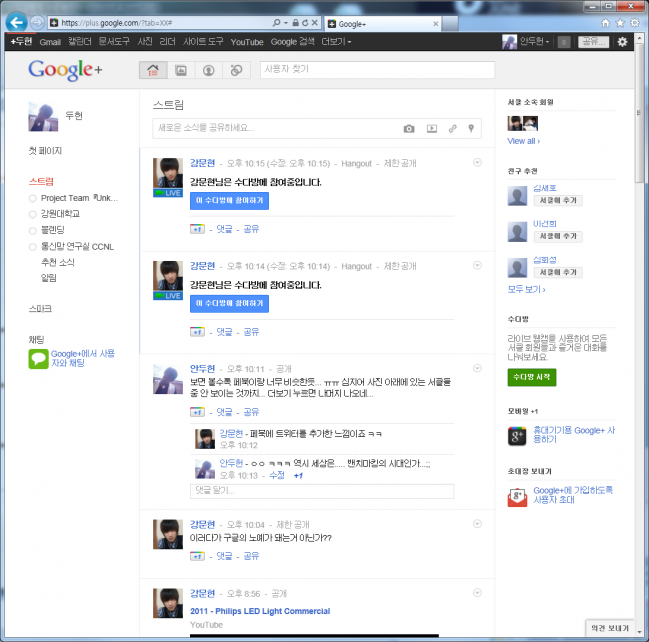This screenshot has height=642, width=649.
Task: Click +1 on 안두현 오후 10:11 post
Action: click(x=197, y=412)
